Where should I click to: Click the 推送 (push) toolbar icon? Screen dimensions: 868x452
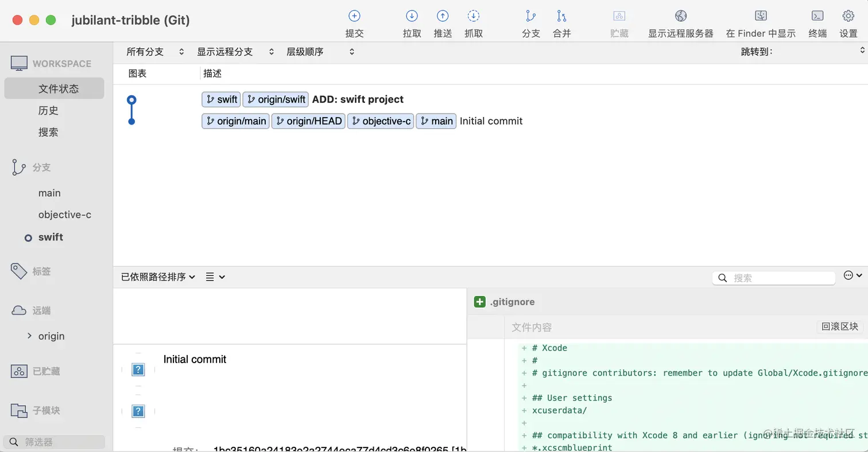(x=443, y=16)
